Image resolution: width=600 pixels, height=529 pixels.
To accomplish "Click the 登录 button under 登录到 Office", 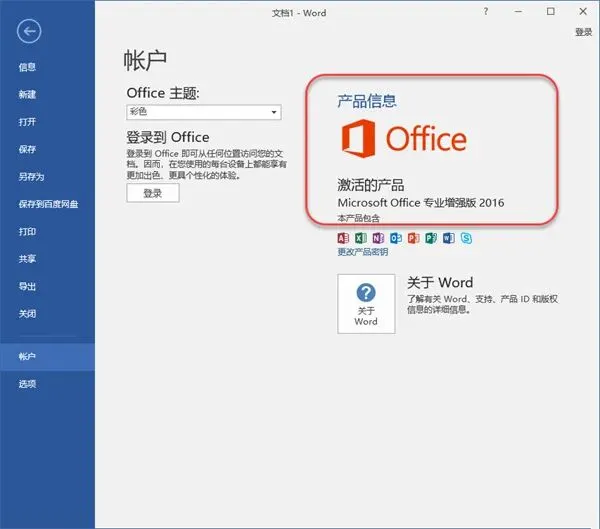I will pyautogui.click(x=153, y=193).
